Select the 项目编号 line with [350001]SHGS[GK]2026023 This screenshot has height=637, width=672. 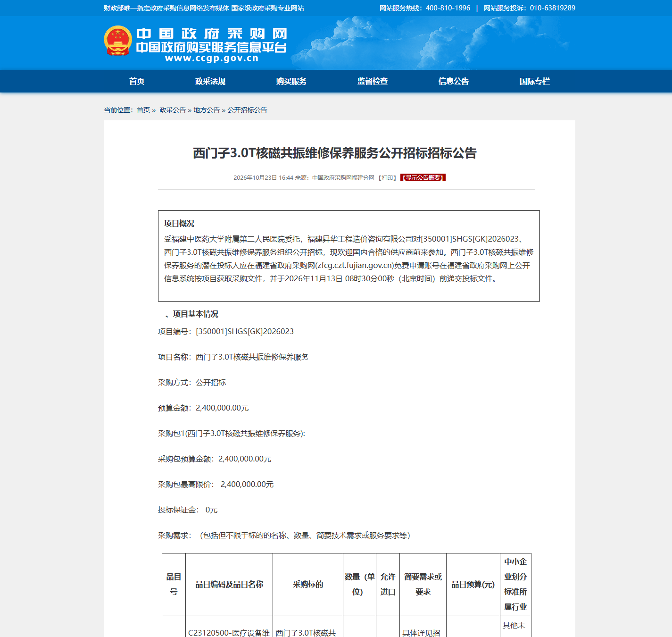tap(226, 332)
